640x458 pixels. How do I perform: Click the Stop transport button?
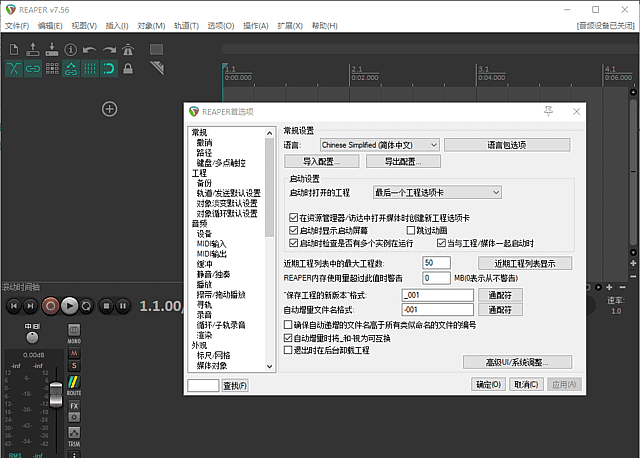tap(106, 306)
